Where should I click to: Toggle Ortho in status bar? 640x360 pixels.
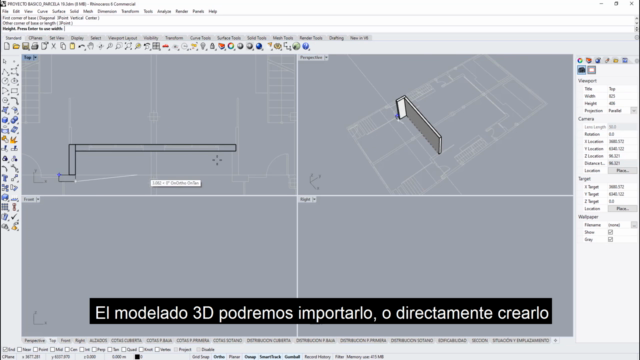219,357
